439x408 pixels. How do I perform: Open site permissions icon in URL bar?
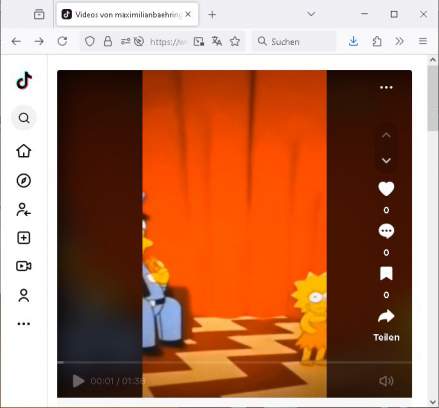point(125,41)
